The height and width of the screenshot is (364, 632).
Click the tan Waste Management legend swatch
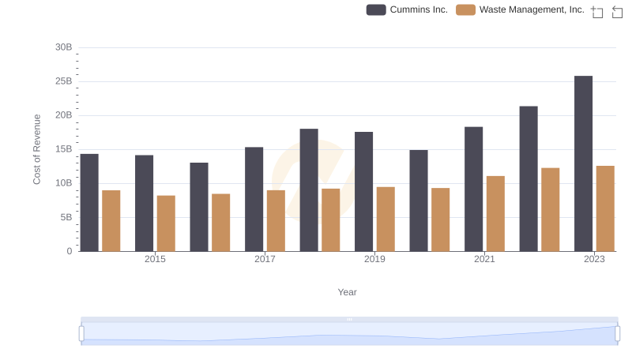[466, 9]
